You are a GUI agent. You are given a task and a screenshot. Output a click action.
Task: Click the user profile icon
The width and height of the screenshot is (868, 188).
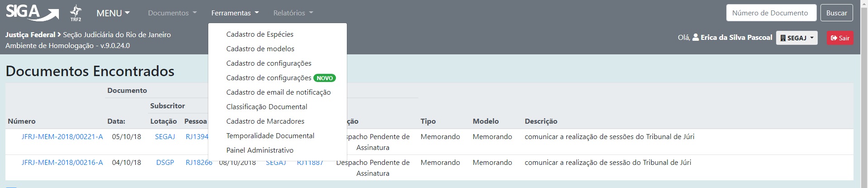coord(696,38)
